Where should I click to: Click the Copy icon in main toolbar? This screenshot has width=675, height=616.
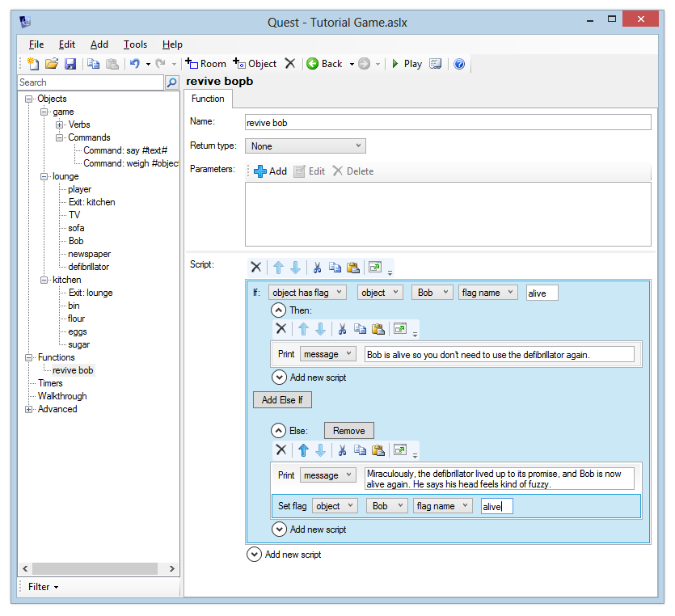click(x=94, y=64)
